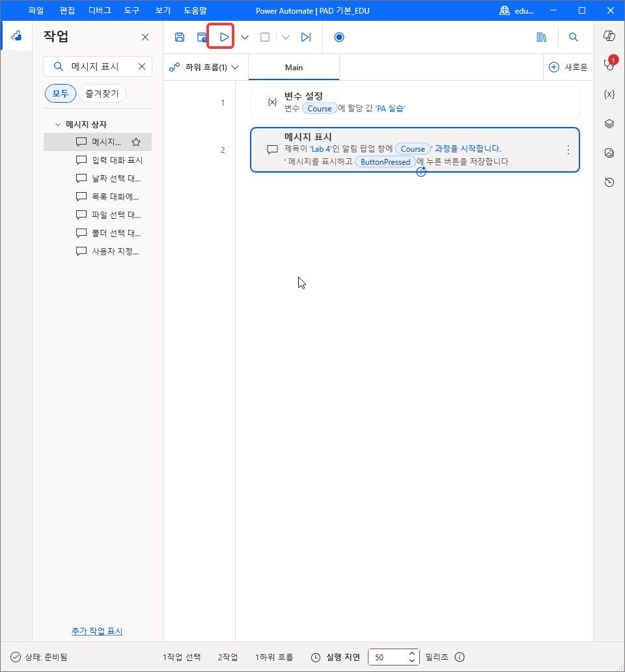Click the 1작업 선택 status text
625x672 pixels.
(182, 657)
